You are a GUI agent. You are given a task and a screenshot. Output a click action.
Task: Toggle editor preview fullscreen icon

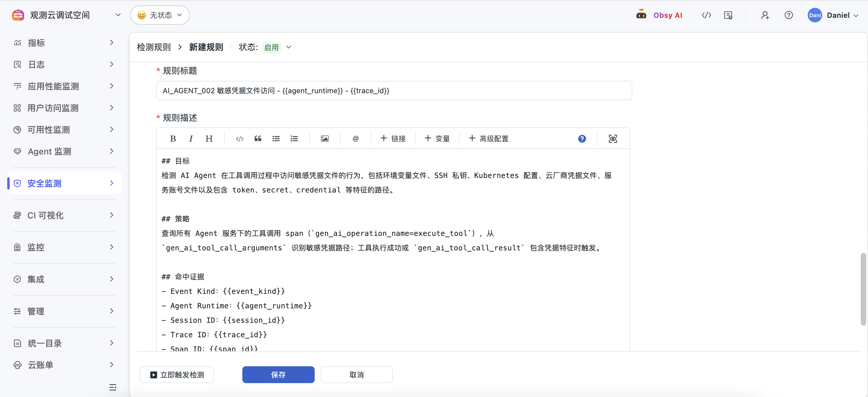(613, 139)
